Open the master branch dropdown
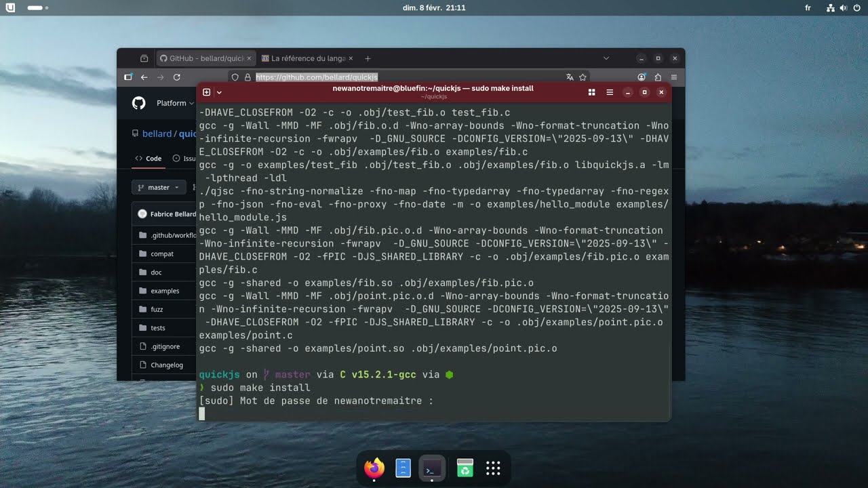The width and height of the screenshot is (868, 488). coord(159,187)
